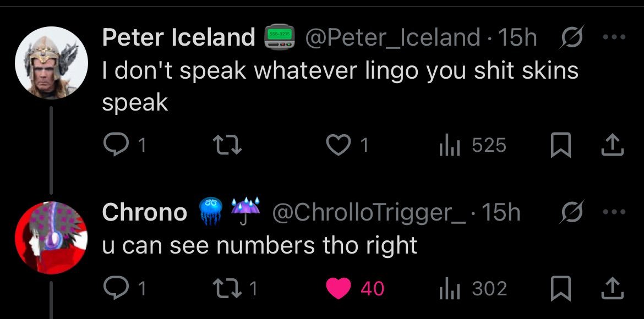Share Peter Iceland's post
The width and height of the screenshot is (644, 319).
point(613,145)
